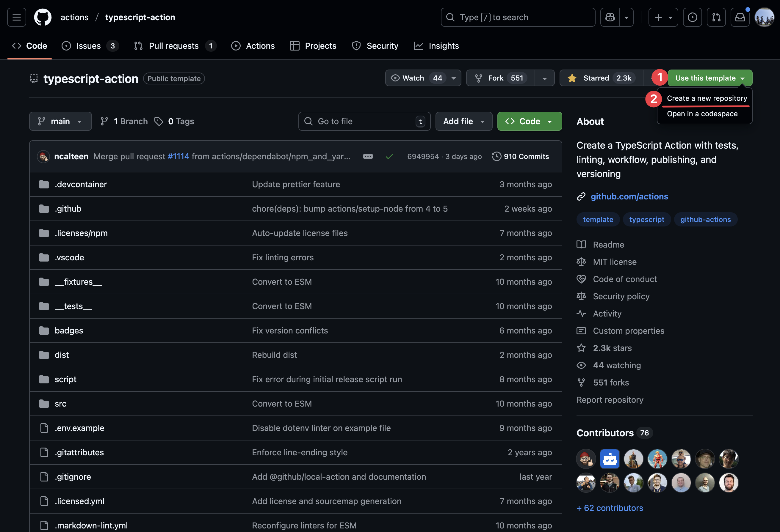Switch to the Actions tab

pos(253,46)
